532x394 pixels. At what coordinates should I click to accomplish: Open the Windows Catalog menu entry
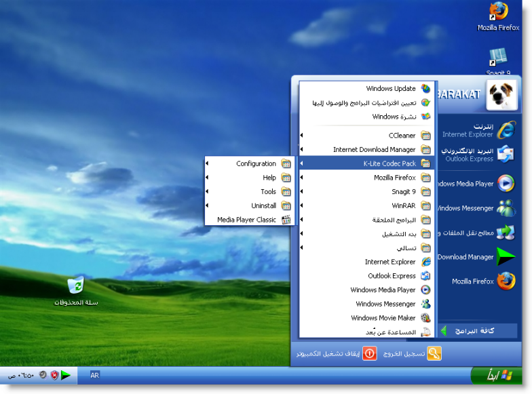click(x=366, y=117)
